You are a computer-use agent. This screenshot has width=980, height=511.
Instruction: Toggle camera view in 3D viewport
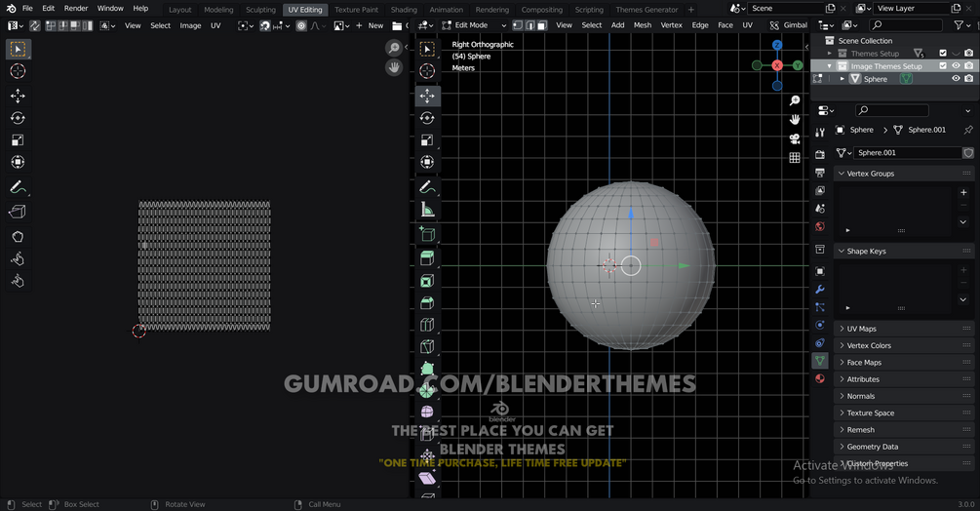pyautogui.click(x=795, y=138)
